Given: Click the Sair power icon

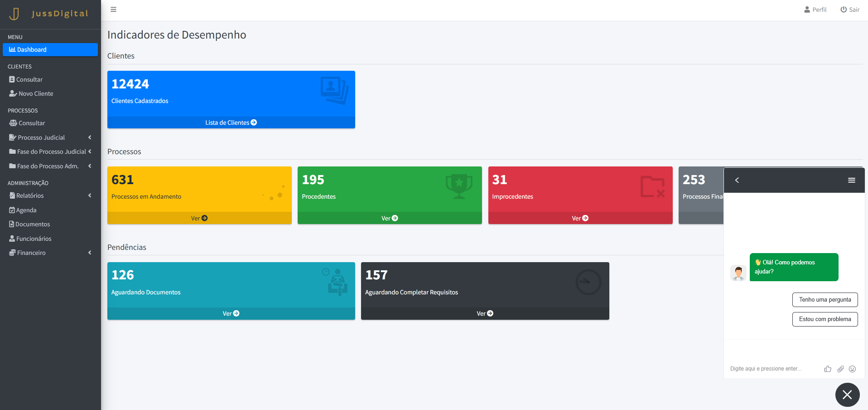Looking at the screenshot, I should [844, 10].
